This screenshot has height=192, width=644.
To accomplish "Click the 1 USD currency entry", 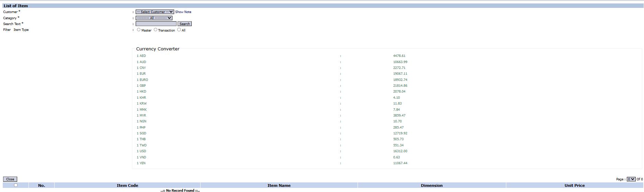I will pyautogui.click(x=142, y=151).
